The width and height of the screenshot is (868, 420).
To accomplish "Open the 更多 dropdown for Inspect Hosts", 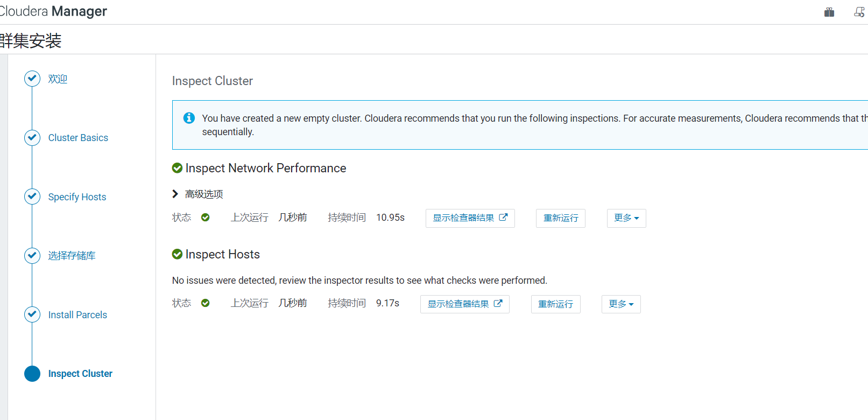I will [x=620, y=304].
